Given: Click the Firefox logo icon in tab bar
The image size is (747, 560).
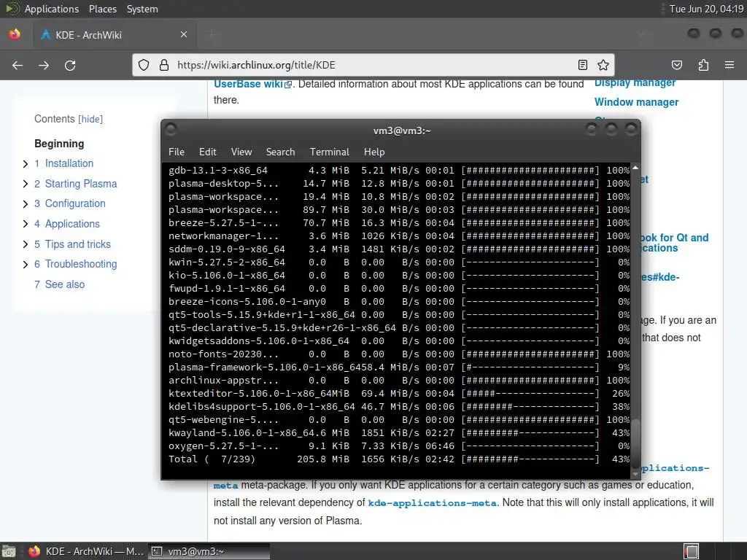Looking at the screenshot, I should coord(15,34).
